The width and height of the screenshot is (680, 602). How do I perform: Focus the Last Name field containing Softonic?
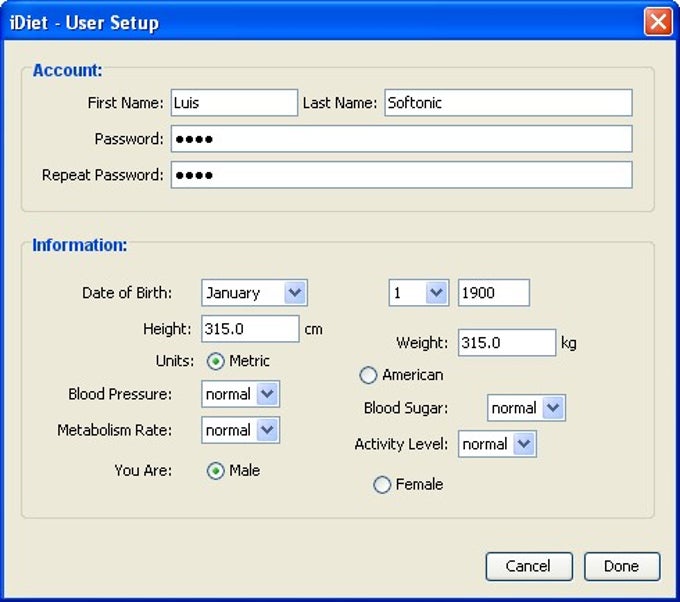pyautogui.click(x=508, y=103)
